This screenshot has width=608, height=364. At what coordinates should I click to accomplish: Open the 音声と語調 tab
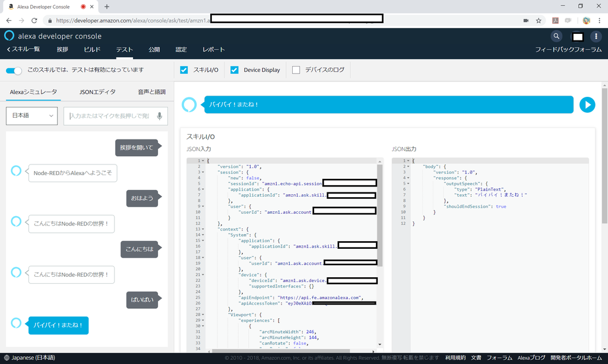(x=151, y=92)
